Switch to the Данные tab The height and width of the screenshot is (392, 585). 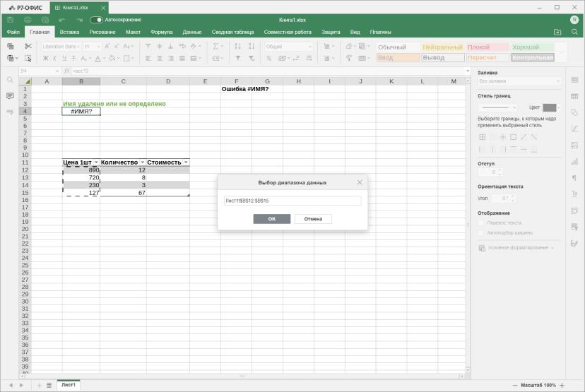coord(192,32)
